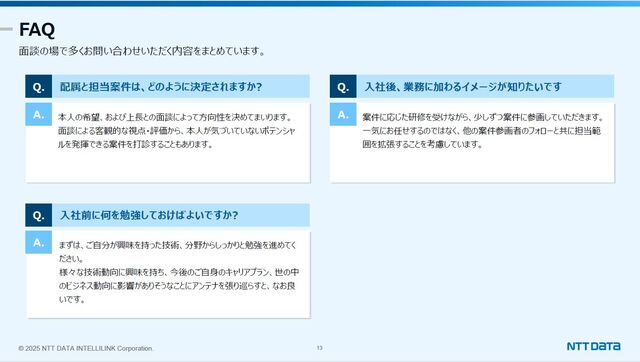The image size is (640, 362).
Task: Click the copyright text 2025 NTT DATA INTELLILINK Corporation
Action: click(x=86, y=348)
